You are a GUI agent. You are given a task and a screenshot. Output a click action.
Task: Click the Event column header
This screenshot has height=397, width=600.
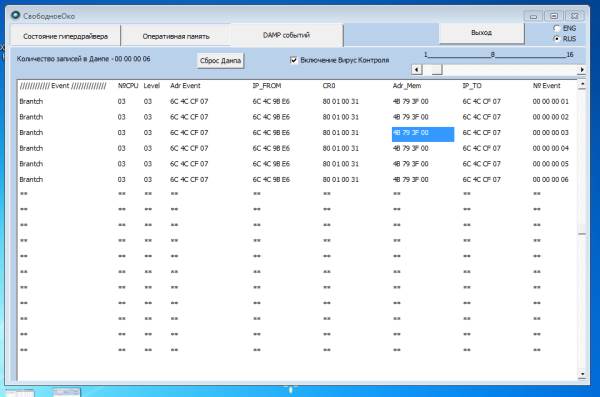[63, 86]
